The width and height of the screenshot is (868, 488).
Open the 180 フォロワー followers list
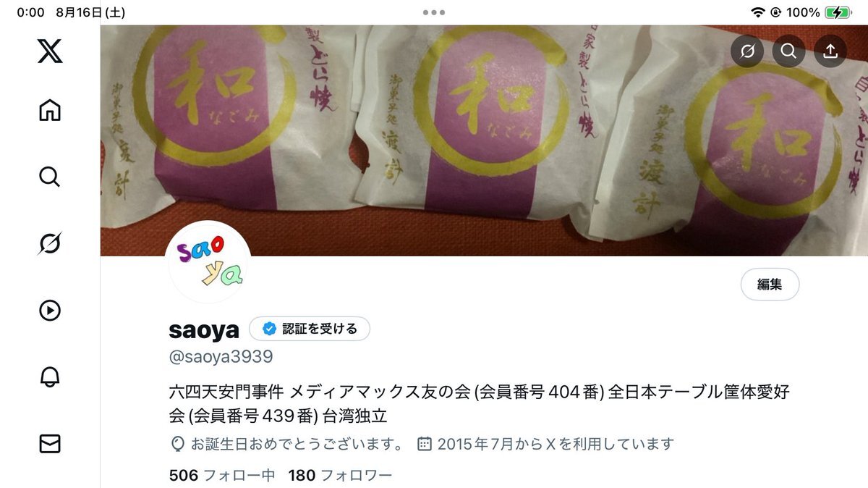pyautogui.click(x=340, y=476)
